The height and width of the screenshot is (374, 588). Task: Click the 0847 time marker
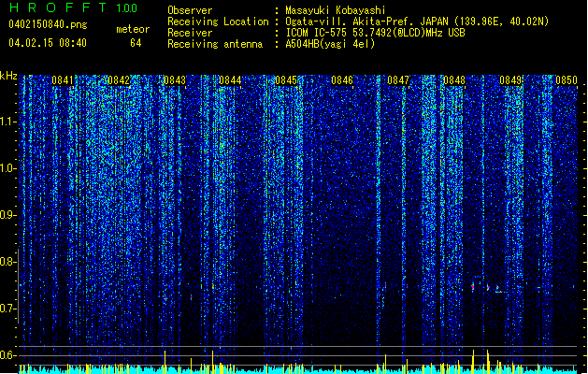tap(398, 80)
